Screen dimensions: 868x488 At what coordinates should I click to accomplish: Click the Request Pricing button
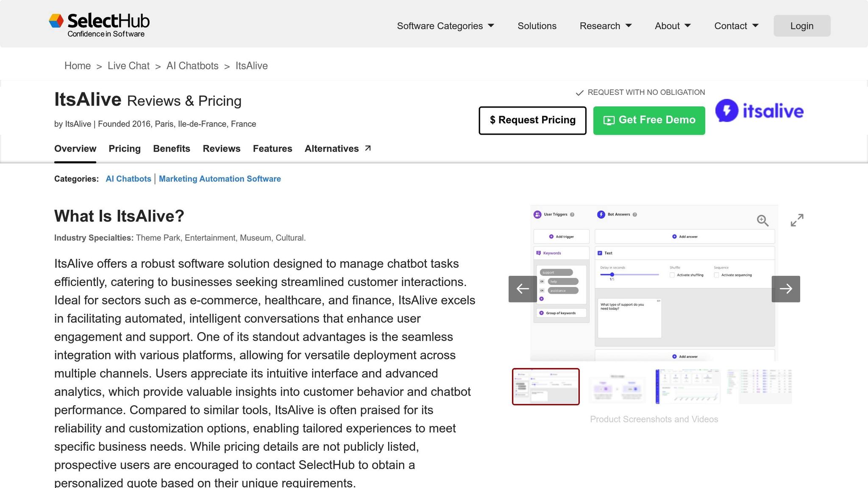pos(532,120)
